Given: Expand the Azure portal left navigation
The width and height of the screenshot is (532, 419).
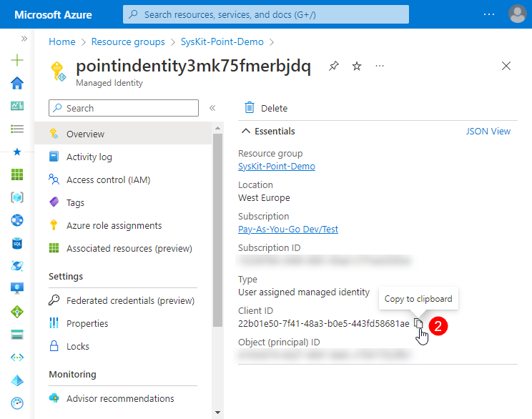Looking at the screenshot, I should pyautogui.click(x=24, y=39).
